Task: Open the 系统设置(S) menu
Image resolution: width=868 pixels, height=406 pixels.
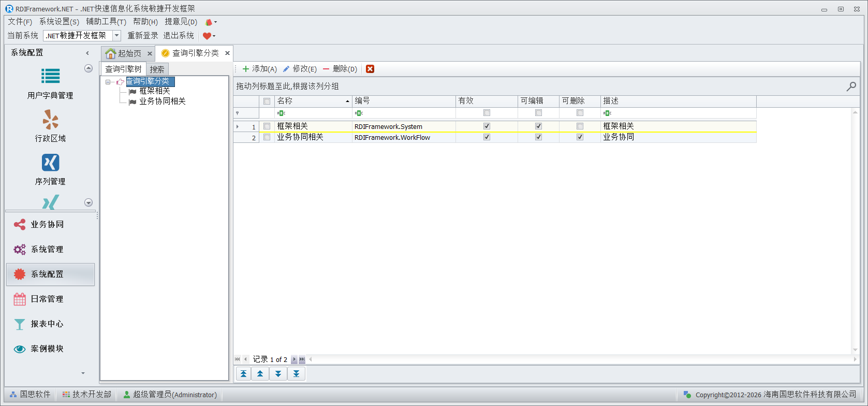Action: click(59, 22)
